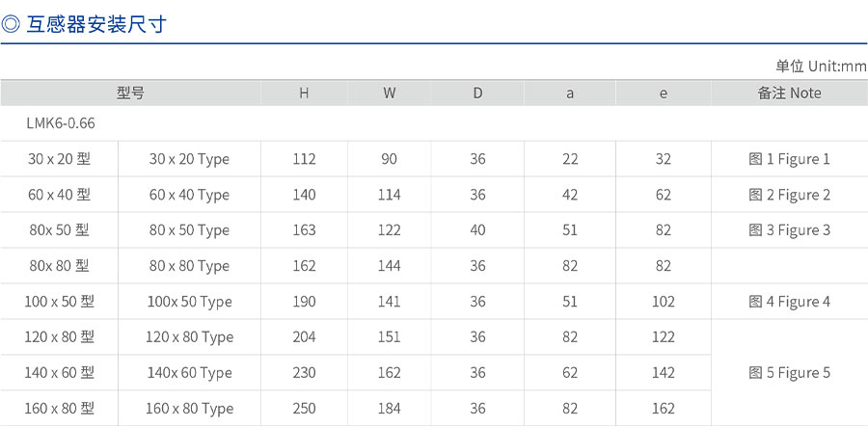Image resolution: width=868 pixels, height=427 pixels.
Task: Click the 图 1 Figure 1 note
Action: click(x=789, y=159)
